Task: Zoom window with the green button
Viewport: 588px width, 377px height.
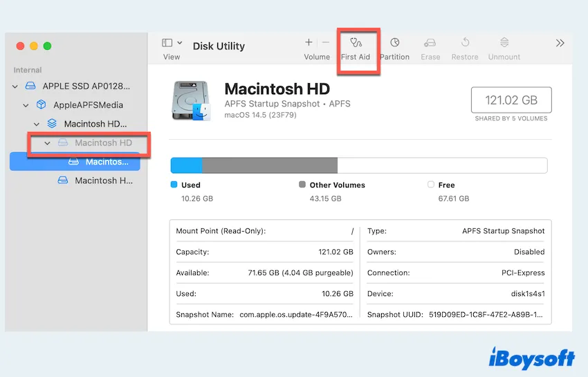Action: tap(47, 46)
